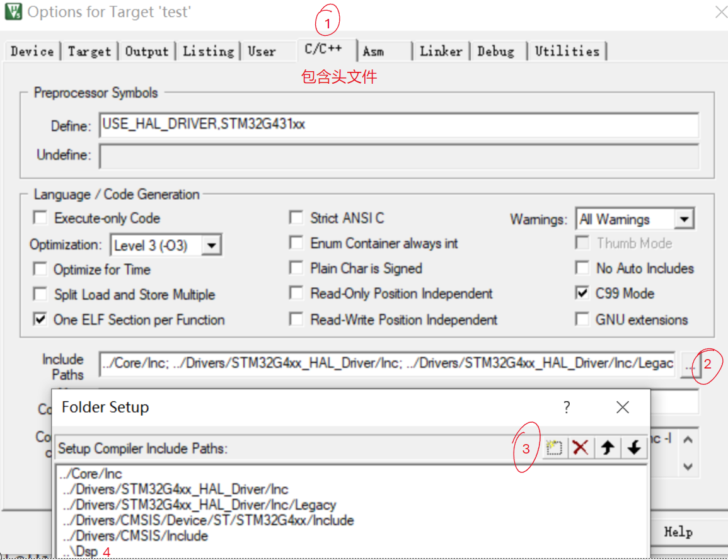Move the include path down with arrow icon
728x560 pixels.
[634, 448]
